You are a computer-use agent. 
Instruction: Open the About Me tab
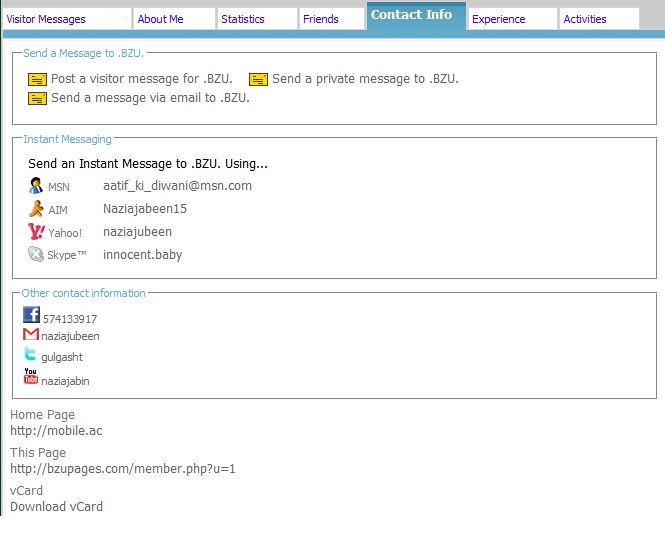pyautogui.click(x=160, y=19)
